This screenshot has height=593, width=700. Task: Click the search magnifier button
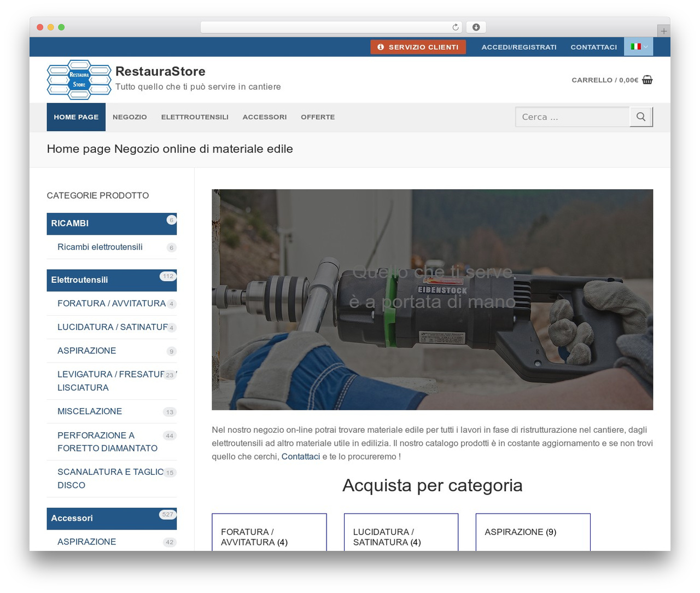pyautogui.click(x=641, y=117)
